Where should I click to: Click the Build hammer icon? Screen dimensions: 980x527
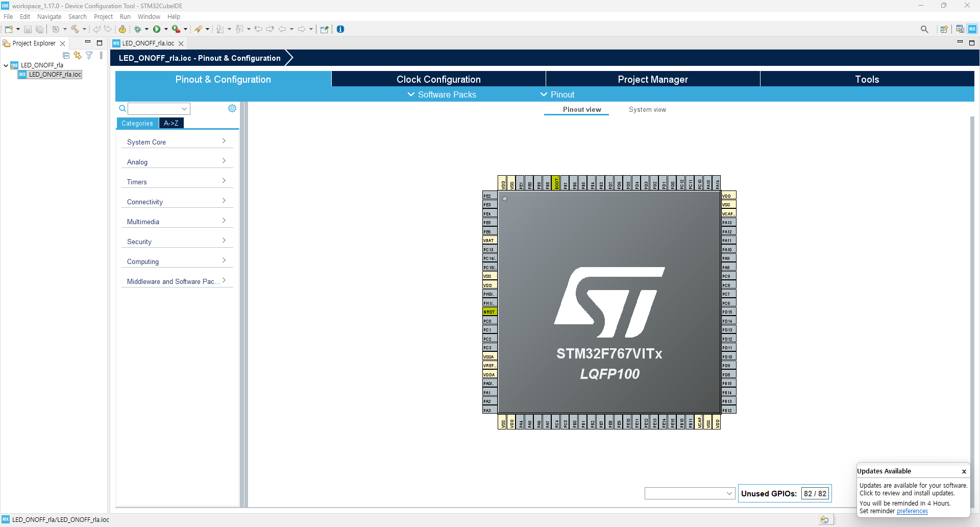(x=75, y=29)
